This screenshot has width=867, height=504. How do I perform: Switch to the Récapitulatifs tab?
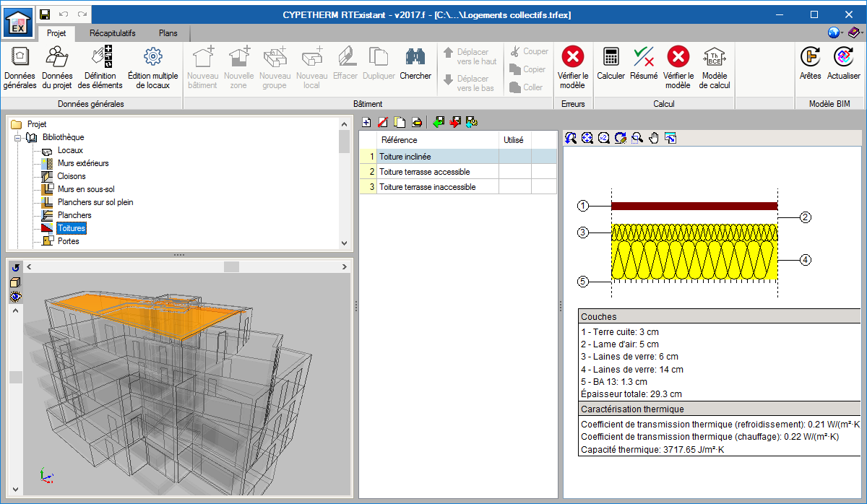point(112,33)
